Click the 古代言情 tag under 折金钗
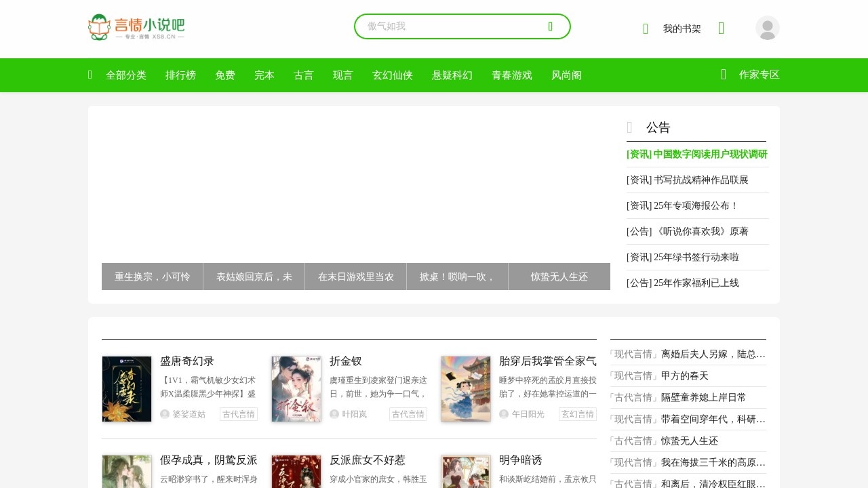This screenshot has height=488, width=868. pyautogui.click(x=408, y=414)
